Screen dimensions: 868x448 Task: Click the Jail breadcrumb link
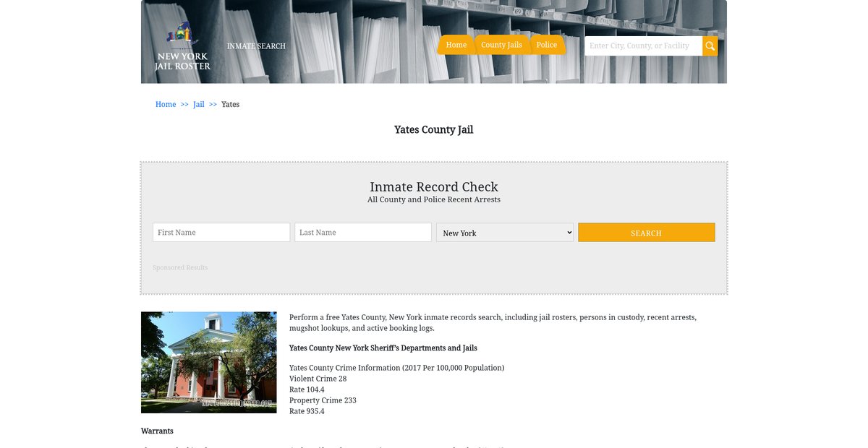coord(199,105)
